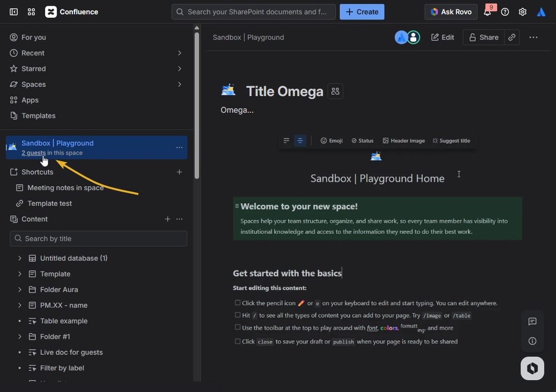The image size is (556, 392).
Task: Add a Header image
Action: (404, 141)
